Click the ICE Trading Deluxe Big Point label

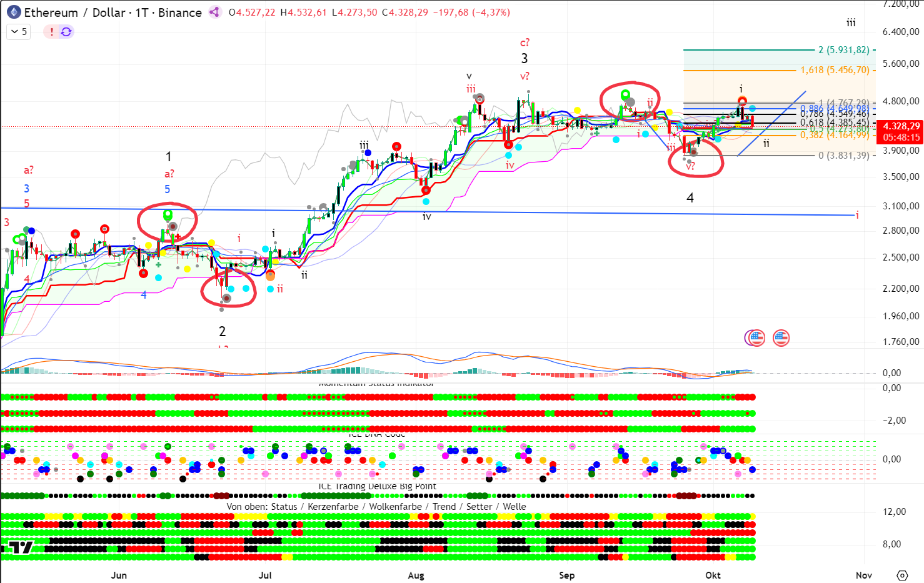point(377,486)
